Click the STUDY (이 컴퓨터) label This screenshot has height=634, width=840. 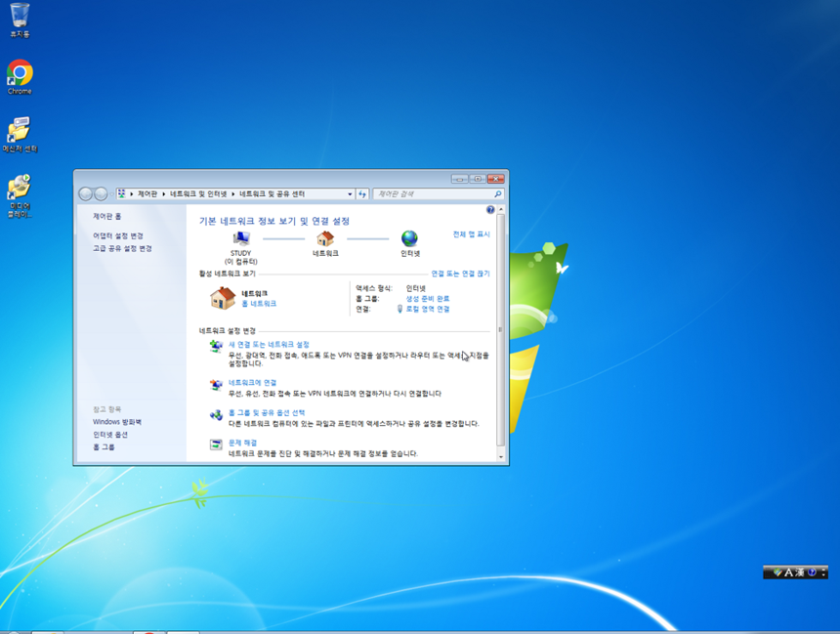[241, 257]
